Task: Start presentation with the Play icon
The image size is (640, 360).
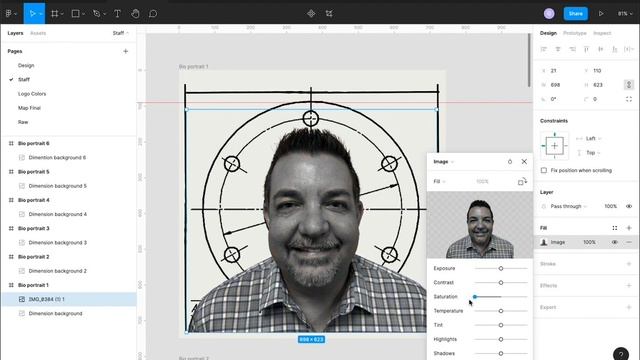Action: click(601, 13)
